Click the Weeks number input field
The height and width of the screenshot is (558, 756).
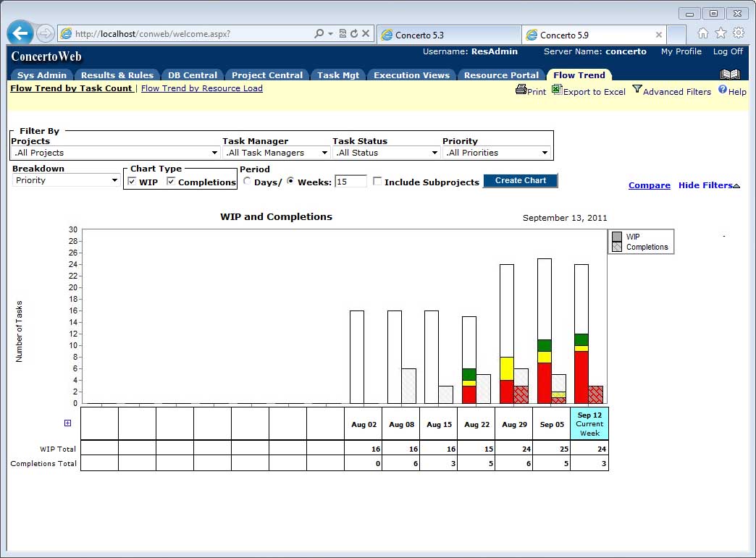[x=350, y=182]
